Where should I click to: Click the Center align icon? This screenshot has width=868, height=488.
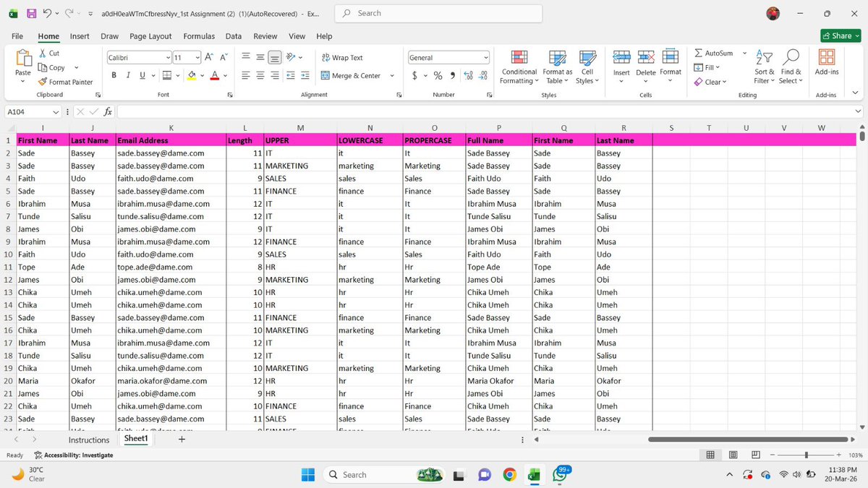coord(260,75)
